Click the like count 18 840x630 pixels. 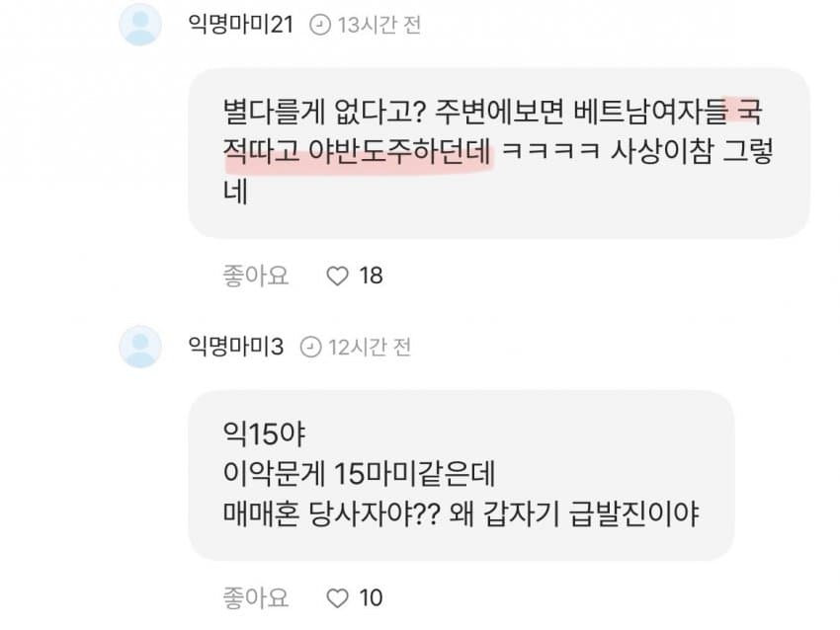[371, 276]
